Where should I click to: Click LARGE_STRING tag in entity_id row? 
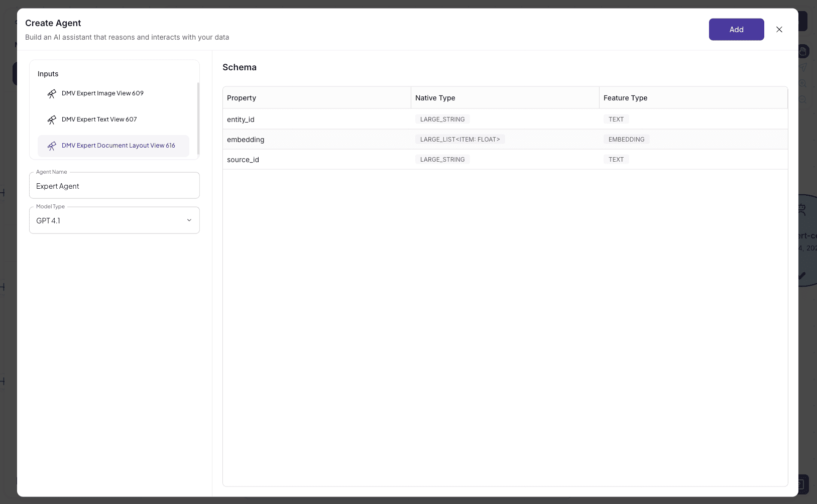point(442,119)
